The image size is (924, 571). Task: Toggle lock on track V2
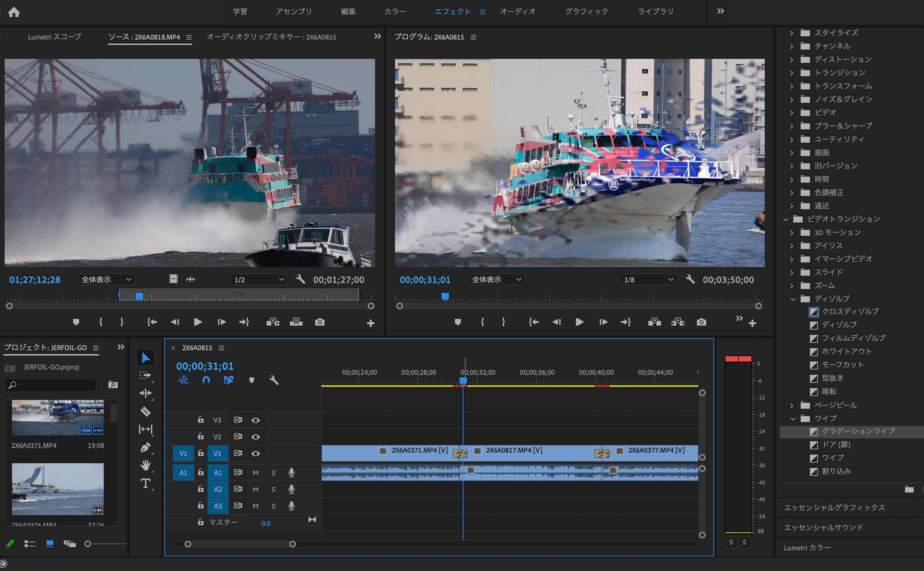200,436
